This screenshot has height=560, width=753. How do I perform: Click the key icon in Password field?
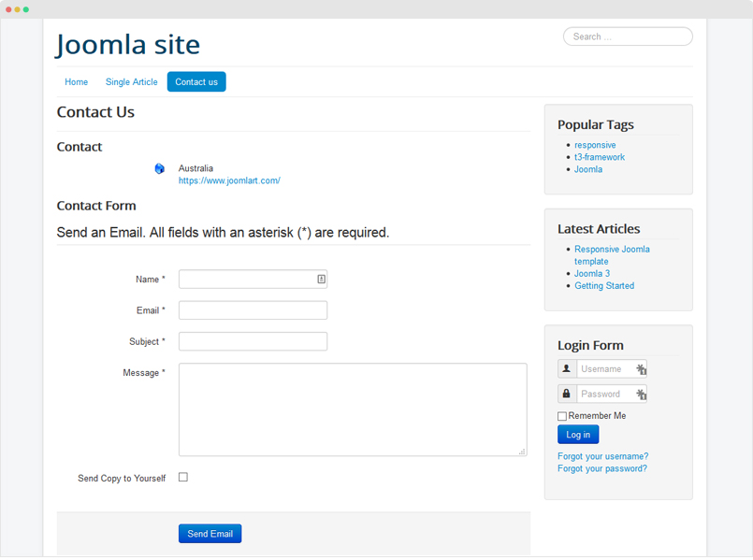tap(642, 394)
